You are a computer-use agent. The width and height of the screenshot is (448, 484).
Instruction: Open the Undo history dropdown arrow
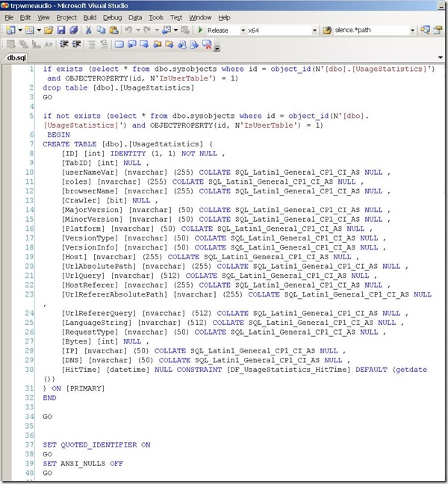(138, 30)
